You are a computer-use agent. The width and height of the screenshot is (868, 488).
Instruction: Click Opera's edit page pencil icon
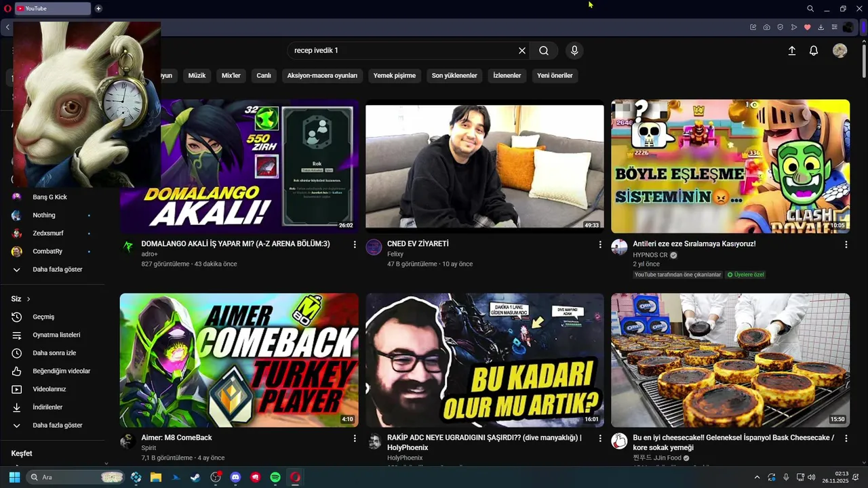pos(753,27)
